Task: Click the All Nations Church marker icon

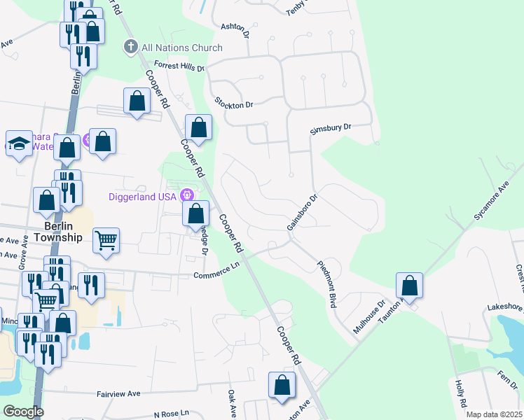Action: (131, 47)
